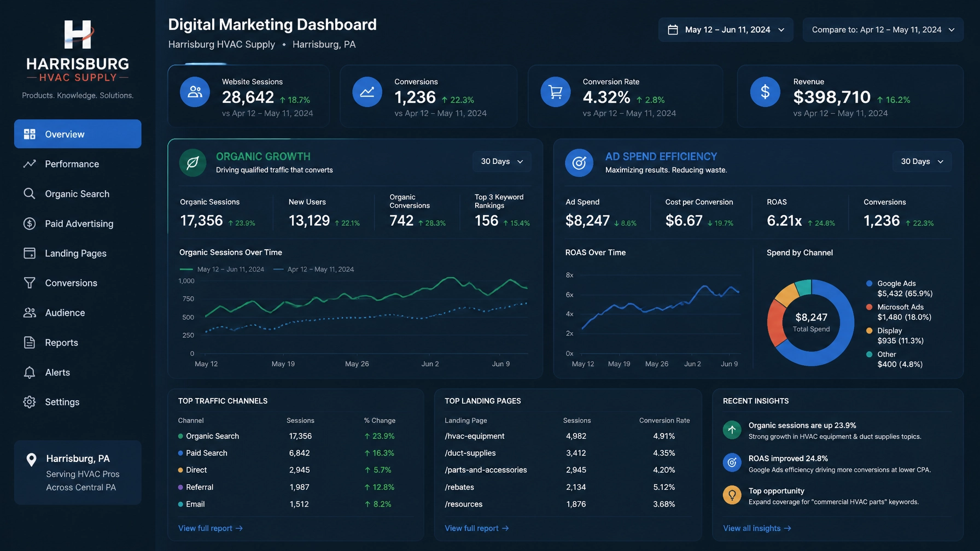Expand the Ad Spend Efficiency 30 Days dropdown

pos(922,161)
